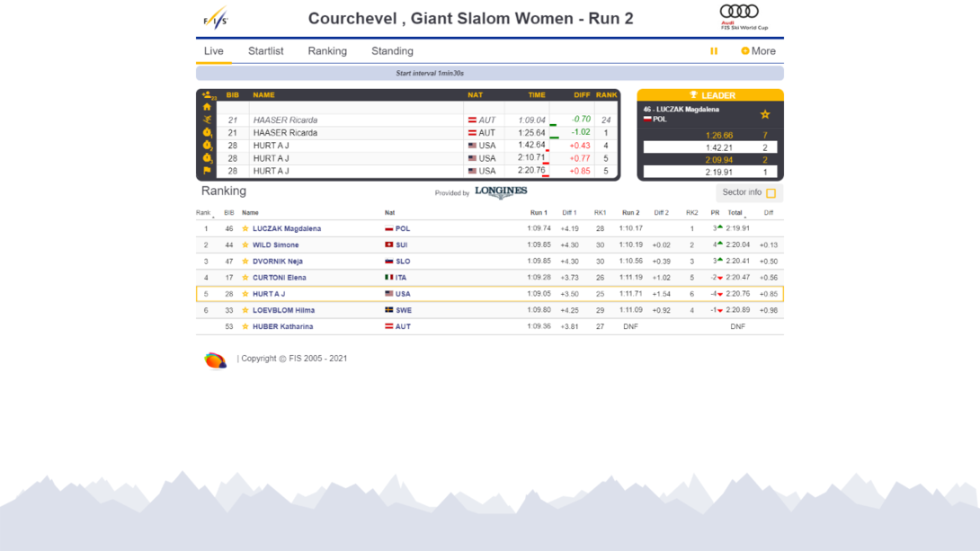Enable the Sector info checkbox
980x551 pixels.
point(771,193)
